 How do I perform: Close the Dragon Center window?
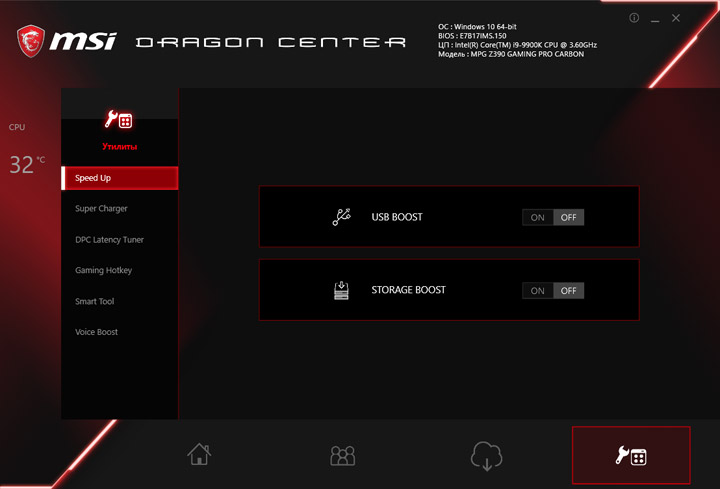675,18
